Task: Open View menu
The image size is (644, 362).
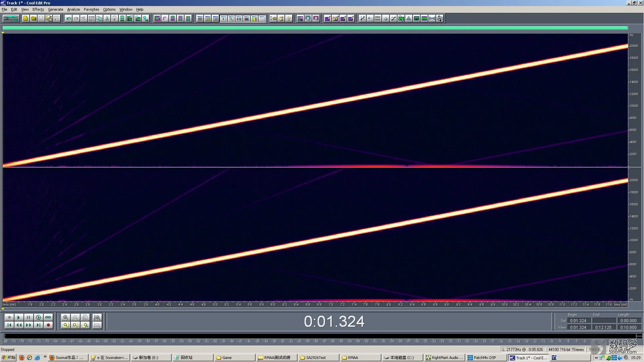Action: (x=25, y=9)
